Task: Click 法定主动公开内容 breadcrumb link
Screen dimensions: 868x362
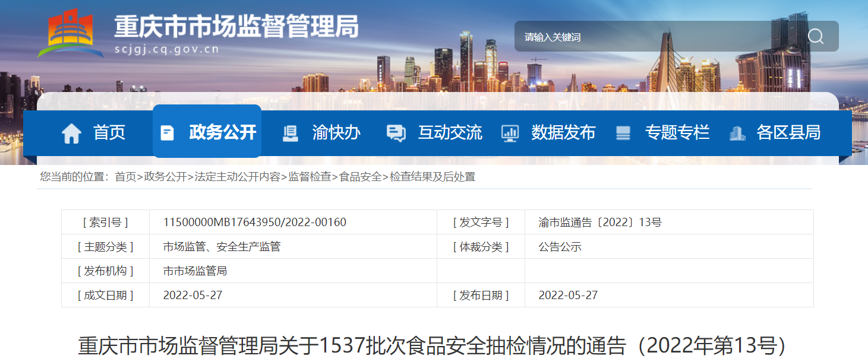Action: click(x=237, y=177)
